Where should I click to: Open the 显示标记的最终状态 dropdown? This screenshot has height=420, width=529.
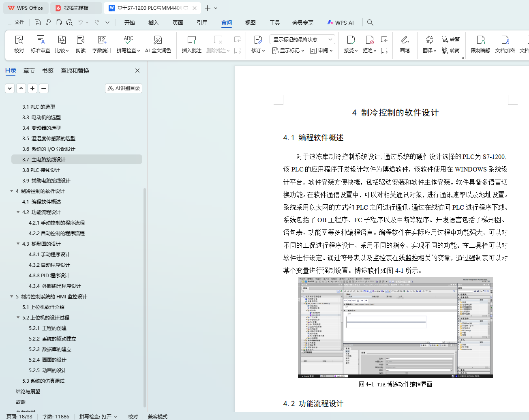click(x=302, y=39)
